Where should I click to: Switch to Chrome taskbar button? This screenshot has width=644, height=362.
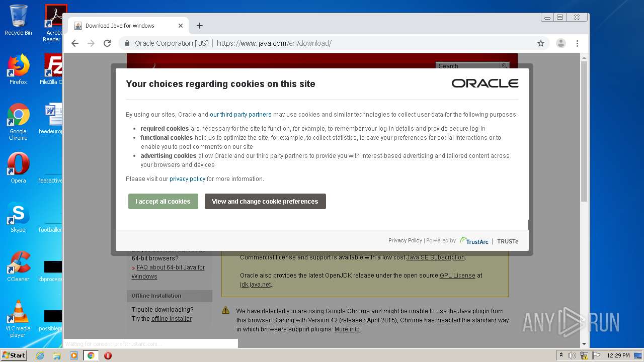91,355
